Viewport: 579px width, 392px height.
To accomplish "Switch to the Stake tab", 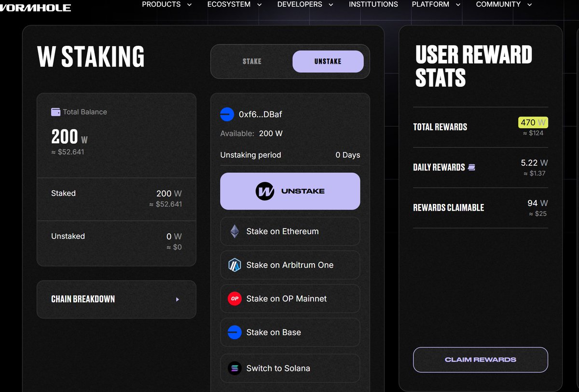I will coord(252,61).
